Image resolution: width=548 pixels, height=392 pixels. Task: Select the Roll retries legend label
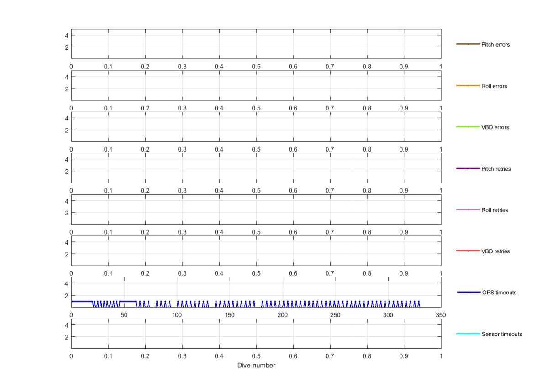(x=495, y=210)
